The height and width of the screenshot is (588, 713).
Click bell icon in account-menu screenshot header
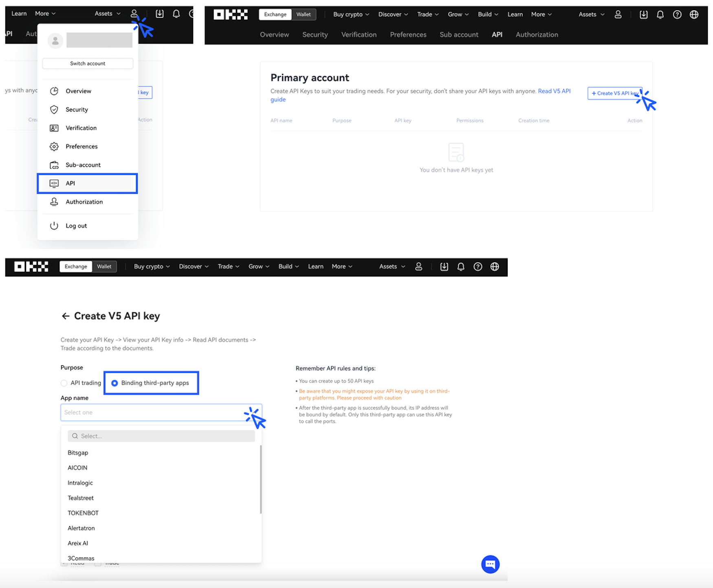176,14
